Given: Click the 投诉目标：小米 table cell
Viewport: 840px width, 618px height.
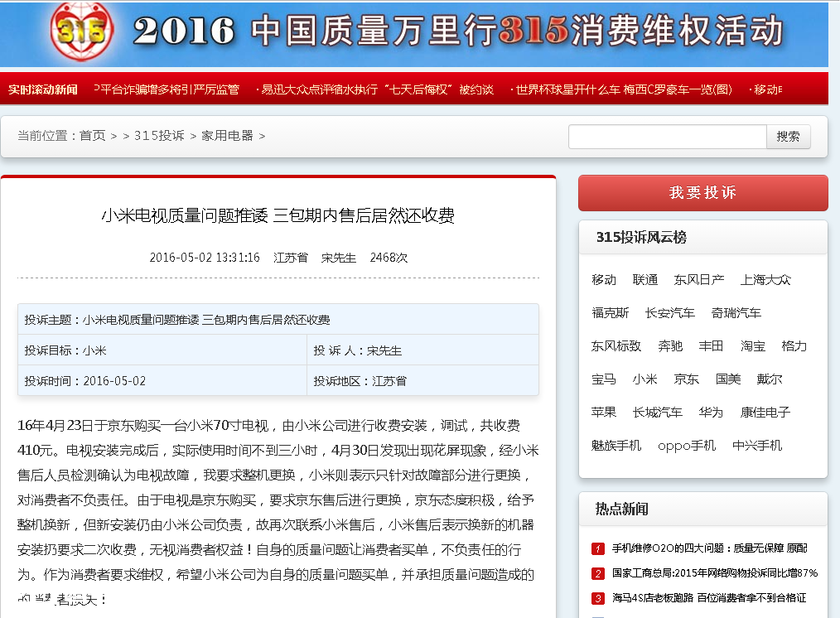Looking at the screenshot, I should (162, 350).
